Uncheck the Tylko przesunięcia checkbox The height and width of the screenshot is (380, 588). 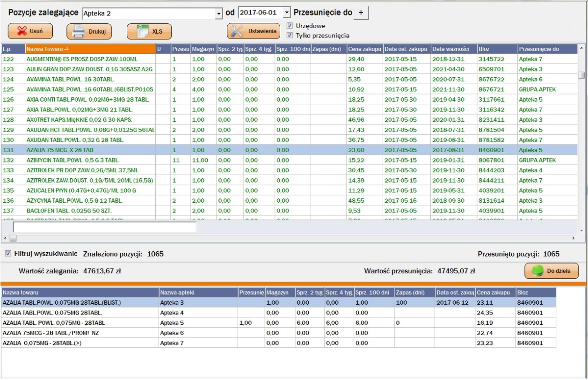(x=290, y=35)
